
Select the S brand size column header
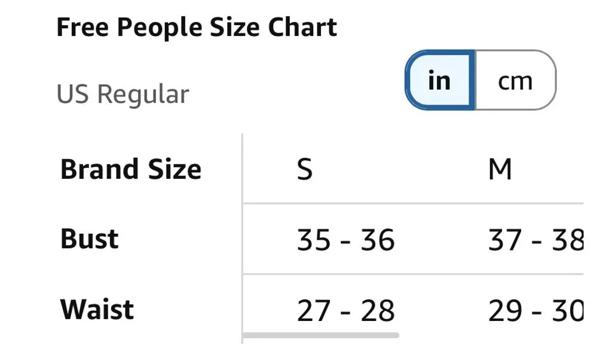(304, 169)
